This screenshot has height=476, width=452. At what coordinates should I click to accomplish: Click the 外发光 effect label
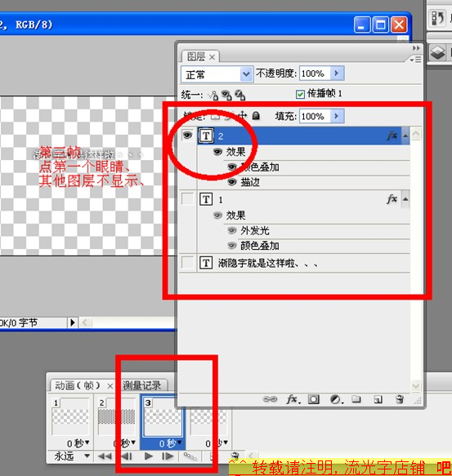pyautogui.click(x=255, y=231)
